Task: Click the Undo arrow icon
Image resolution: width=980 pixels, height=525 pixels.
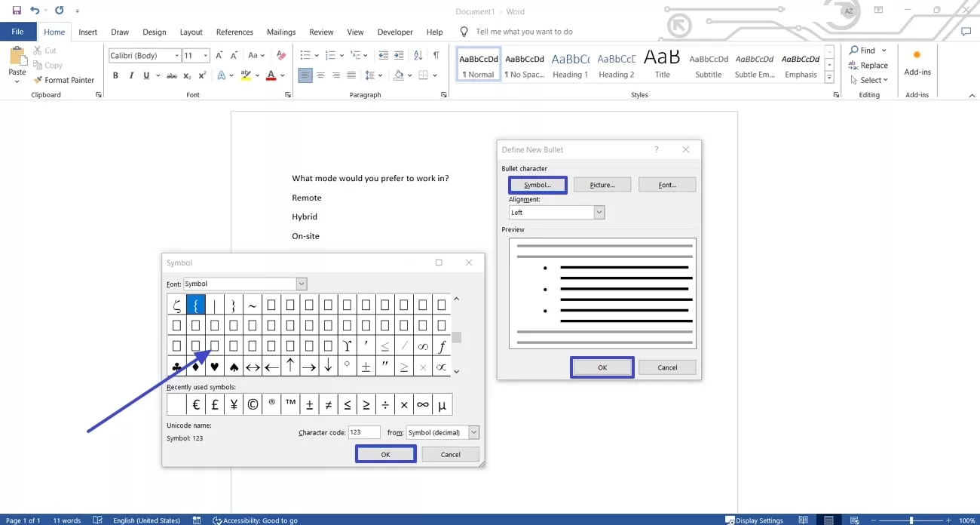Action: [x=35, y=11]
